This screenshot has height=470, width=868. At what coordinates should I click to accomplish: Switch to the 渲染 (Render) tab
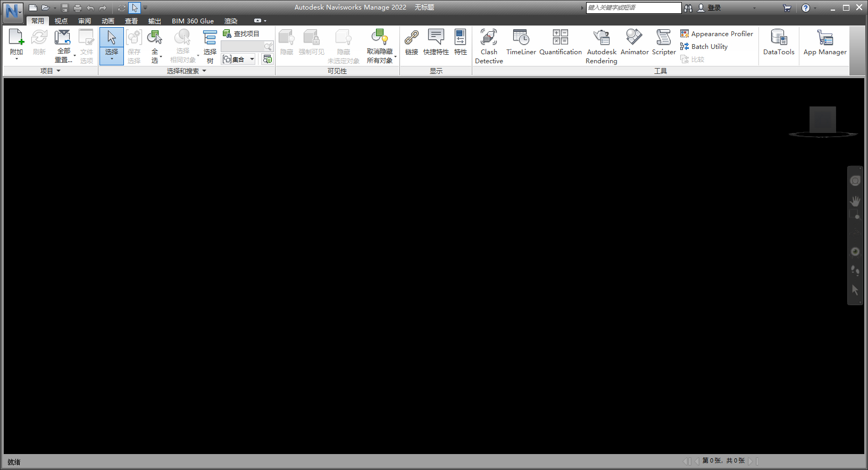231,21
